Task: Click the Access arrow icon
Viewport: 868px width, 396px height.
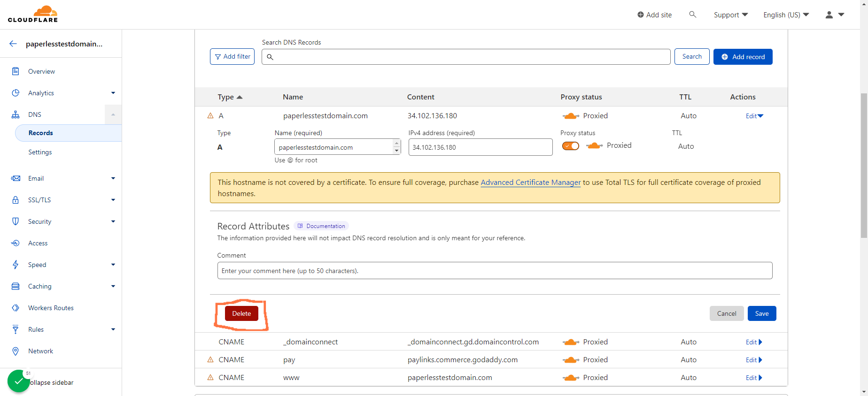Action: [15, 243]
